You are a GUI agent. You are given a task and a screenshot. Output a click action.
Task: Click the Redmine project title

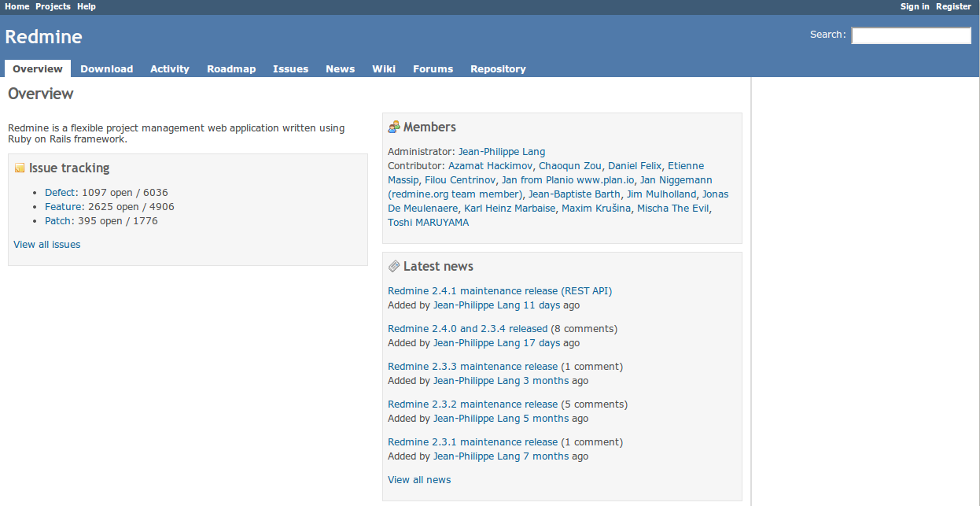pos(43,37)
